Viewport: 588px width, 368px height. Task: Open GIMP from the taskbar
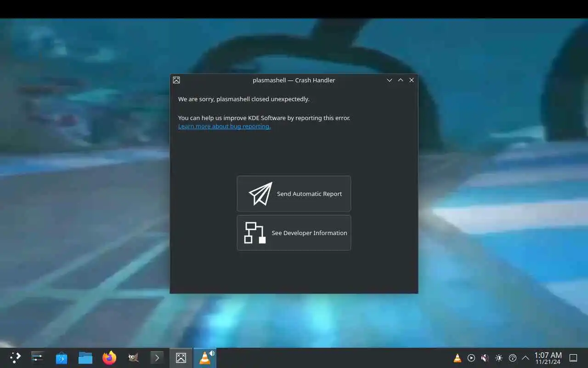pos(133,357)
